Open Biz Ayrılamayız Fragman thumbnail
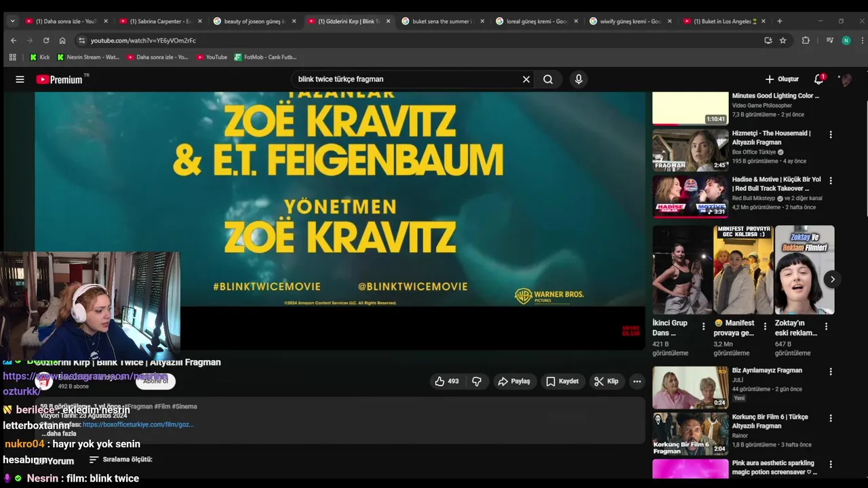 (690, 387)
